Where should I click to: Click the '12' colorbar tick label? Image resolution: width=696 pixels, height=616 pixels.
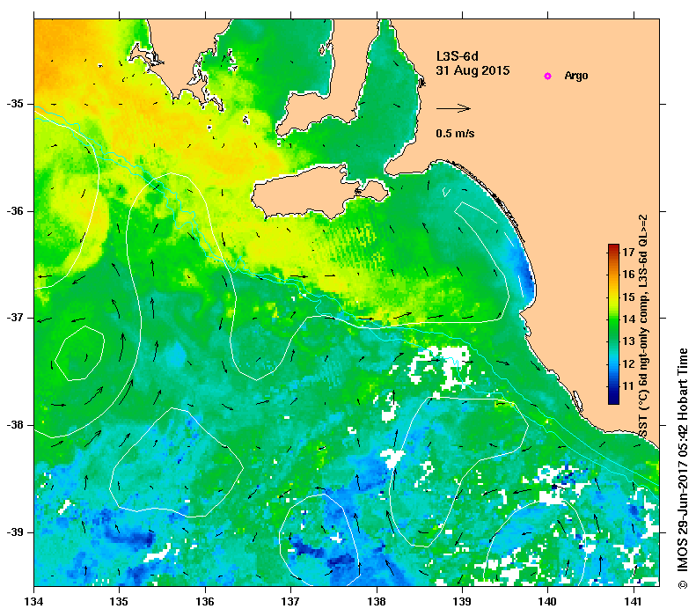coord(628,364)
